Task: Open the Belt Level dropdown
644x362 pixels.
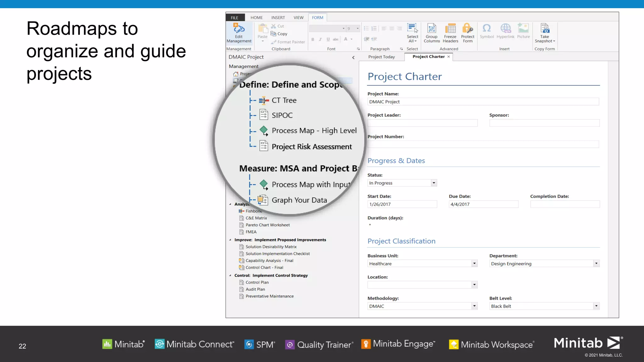Action: point(596,306)
